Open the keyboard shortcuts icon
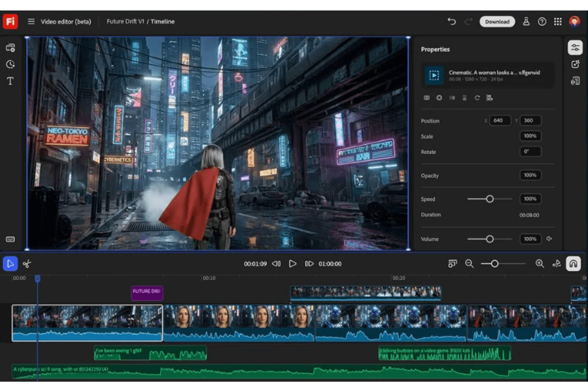The width and height of the screenshot is (588, 392). tap(10, 239)
